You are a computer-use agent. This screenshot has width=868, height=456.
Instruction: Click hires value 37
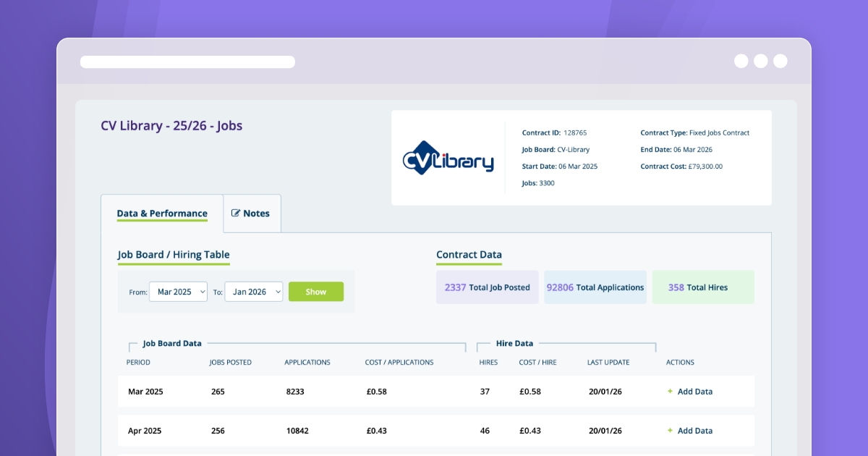pos(485,392)
